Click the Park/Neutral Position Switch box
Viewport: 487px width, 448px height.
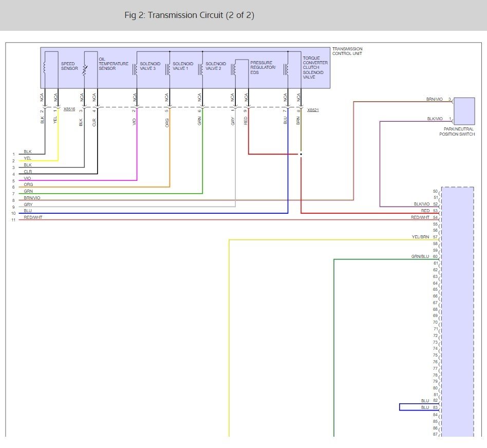(464, 111)
